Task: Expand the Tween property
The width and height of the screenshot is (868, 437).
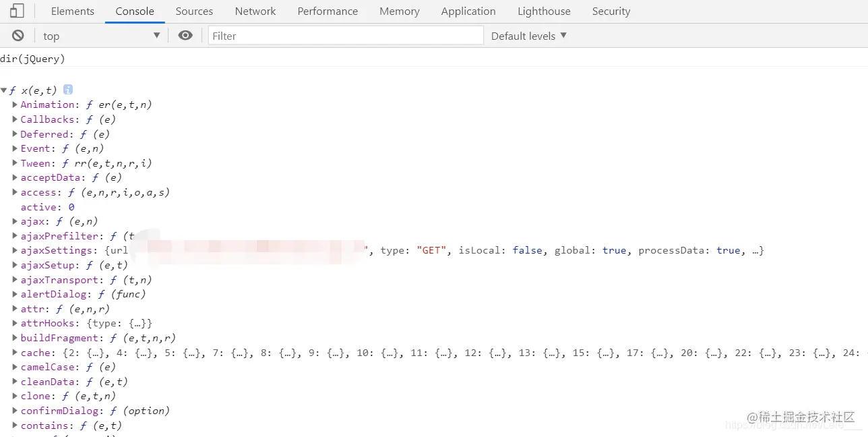Action: tap(15, 163)
